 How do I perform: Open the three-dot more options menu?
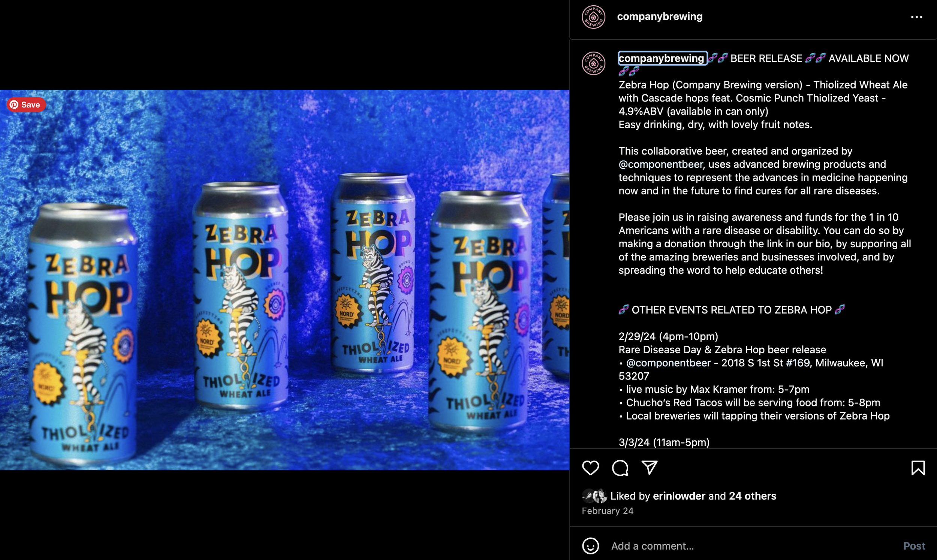(916, 17)
